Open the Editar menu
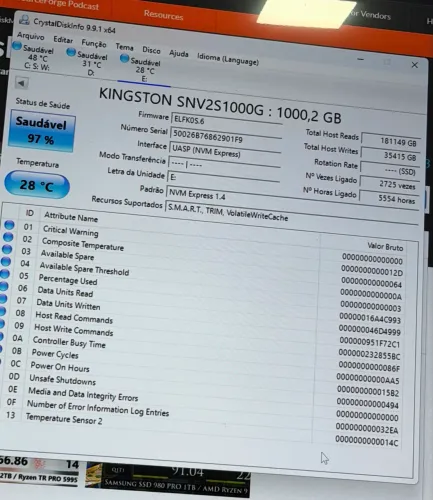433x500 pixels. tap(63, 40)
